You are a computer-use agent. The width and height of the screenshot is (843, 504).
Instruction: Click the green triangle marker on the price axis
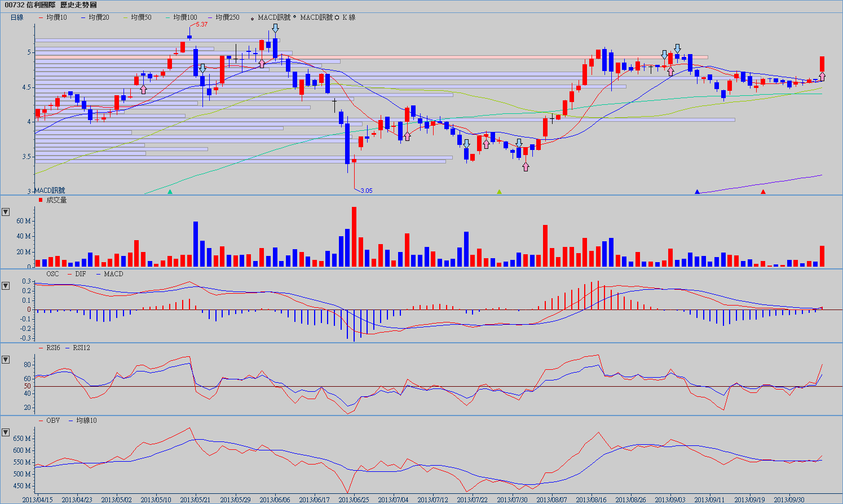coord(170,192)
